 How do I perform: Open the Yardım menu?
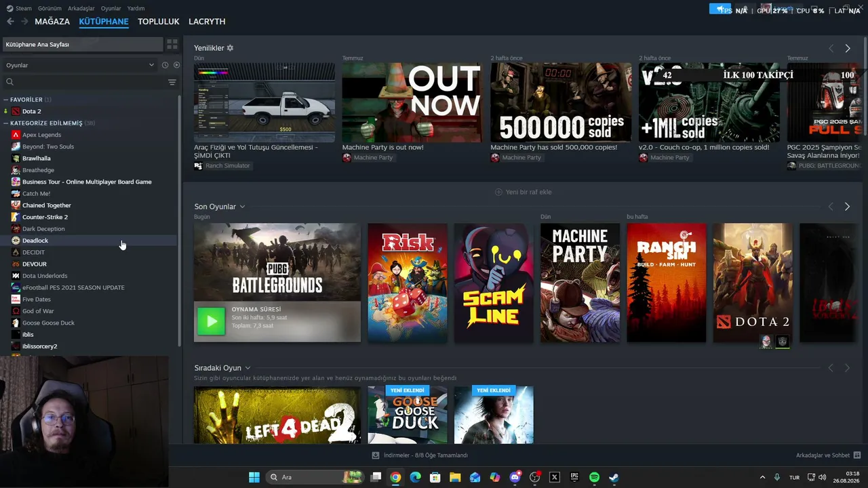[x=136, y=8]
